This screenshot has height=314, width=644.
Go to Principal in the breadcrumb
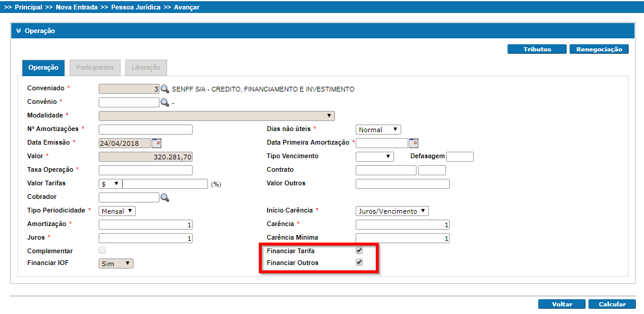click(28, 8)
